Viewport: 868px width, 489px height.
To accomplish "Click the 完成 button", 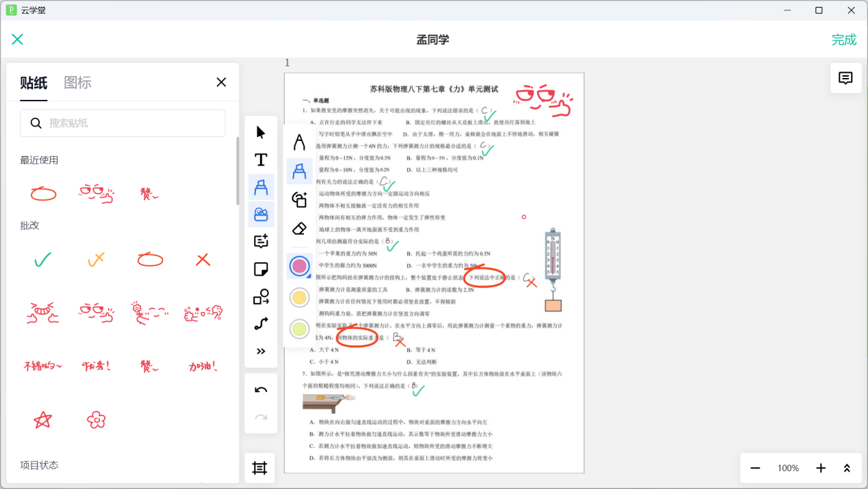I will click(x=844, y=40).
